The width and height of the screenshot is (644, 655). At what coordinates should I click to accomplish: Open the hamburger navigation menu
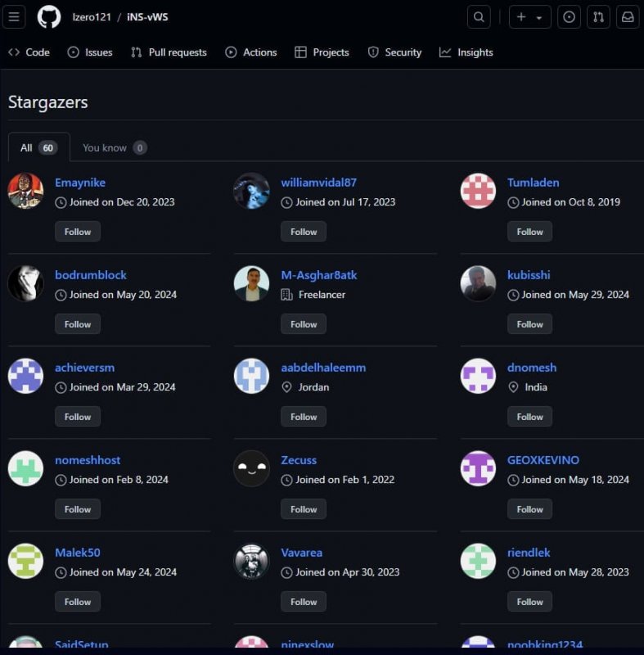(x=15, y=17)
